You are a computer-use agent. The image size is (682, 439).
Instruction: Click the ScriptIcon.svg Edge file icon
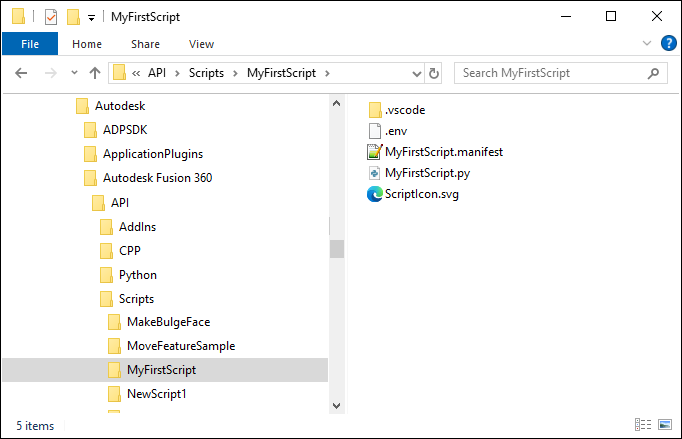[375, 194]
